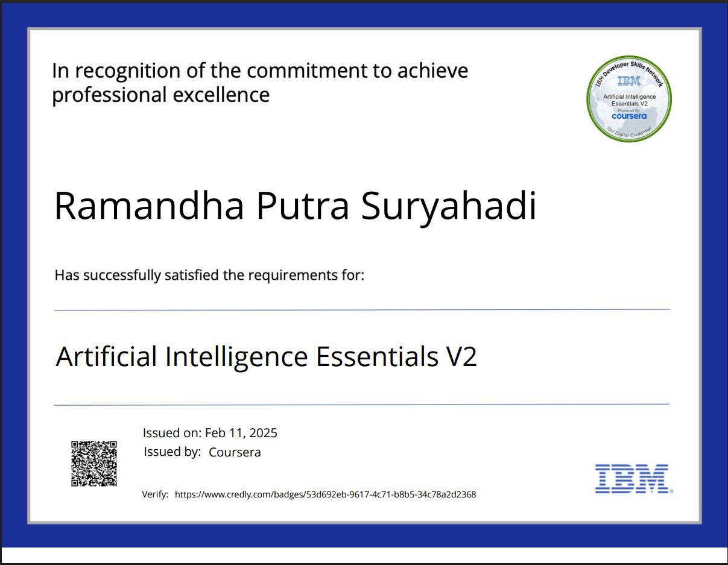Click 'Has successfully satisfied the requirements for:' text
This screenshot has width=728, height=565.
pos(209,276)
